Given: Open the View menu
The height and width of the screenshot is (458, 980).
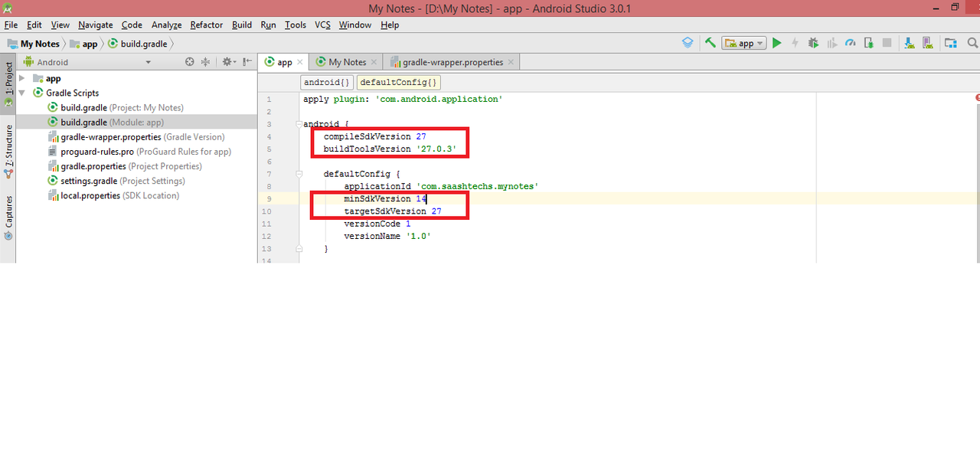Looking at the screenshot, I should coord(60,25).
